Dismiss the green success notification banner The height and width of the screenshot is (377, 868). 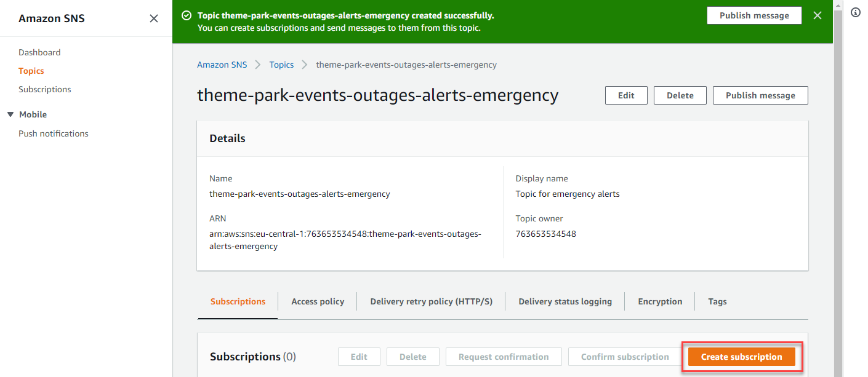click(x=818, y=15)
